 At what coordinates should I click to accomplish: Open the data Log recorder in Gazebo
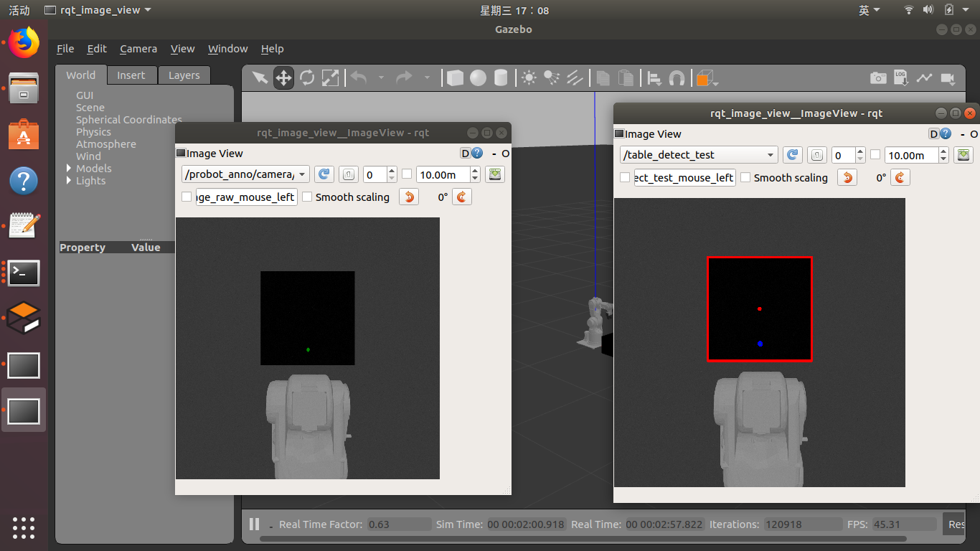[x=901, y=77]
